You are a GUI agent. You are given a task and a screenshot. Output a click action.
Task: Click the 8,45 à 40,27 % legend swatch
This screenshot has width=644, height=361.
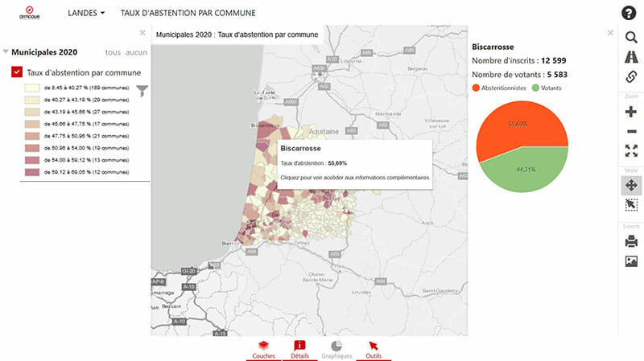[x=32, y=88]
